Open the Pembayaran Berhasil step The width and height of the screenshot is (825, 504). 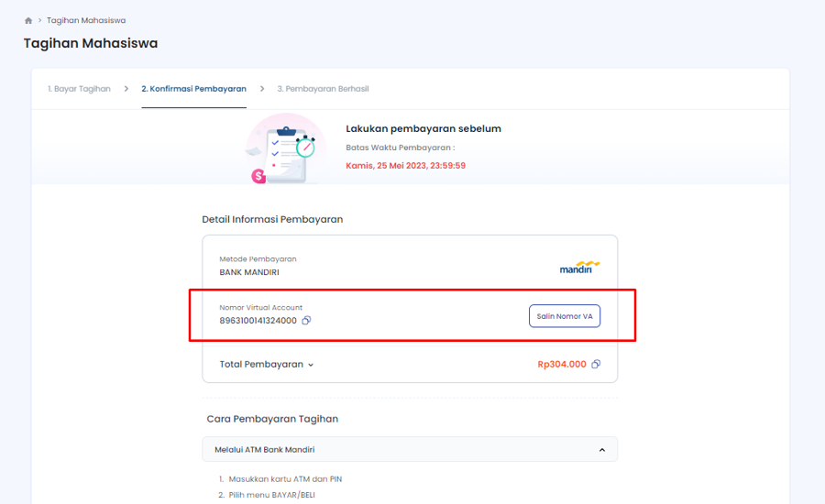point(323,89)
